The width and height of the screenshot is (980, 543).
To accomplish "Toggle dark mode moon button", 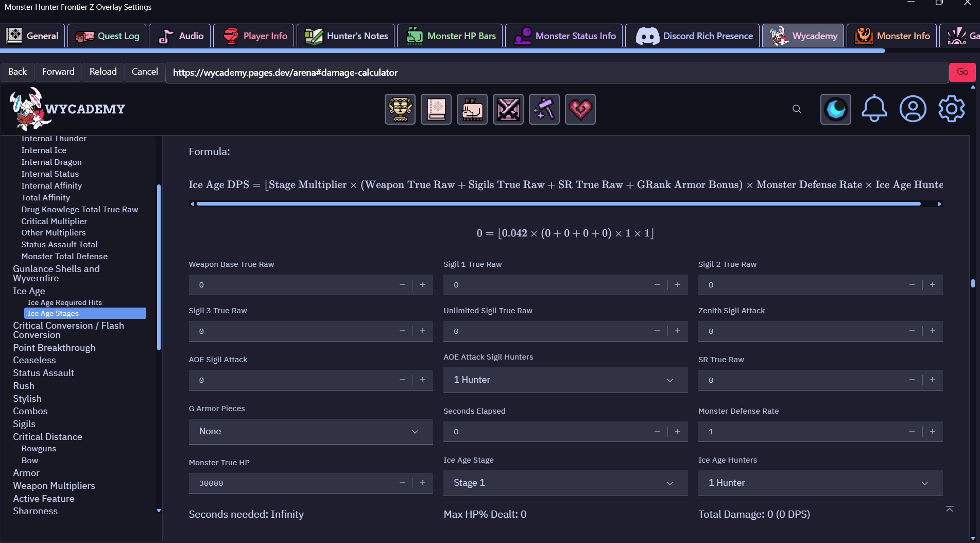I will 835,109.
